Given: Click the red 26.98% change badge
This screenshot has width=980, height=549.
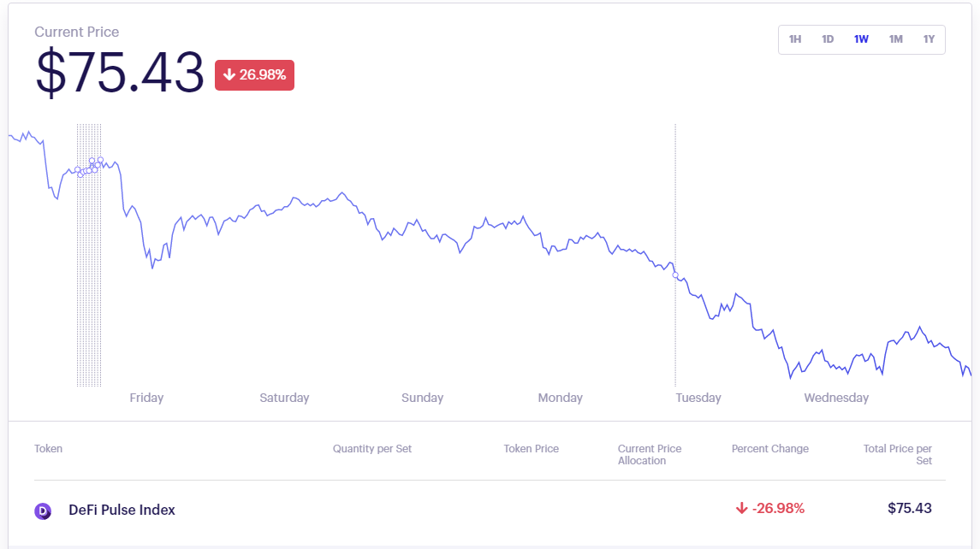Looking at the screenshot, I should click(254, 75).
